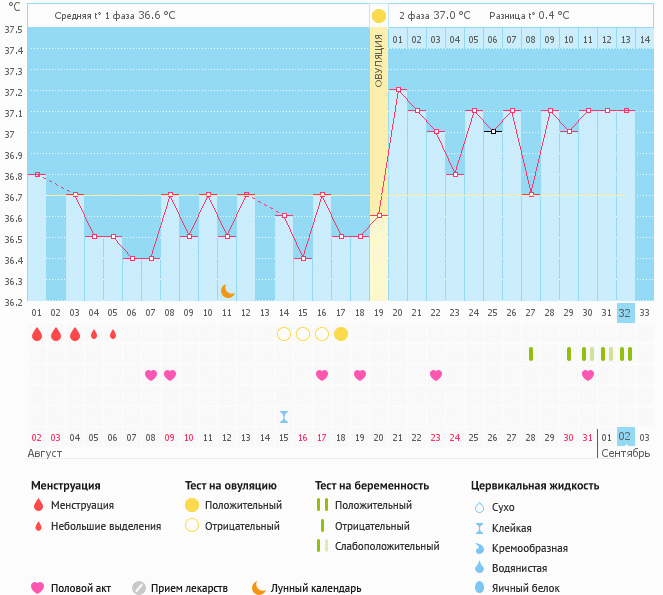
Task: Click the highlighted date 02 under Сентябрь
Action: 625,437
